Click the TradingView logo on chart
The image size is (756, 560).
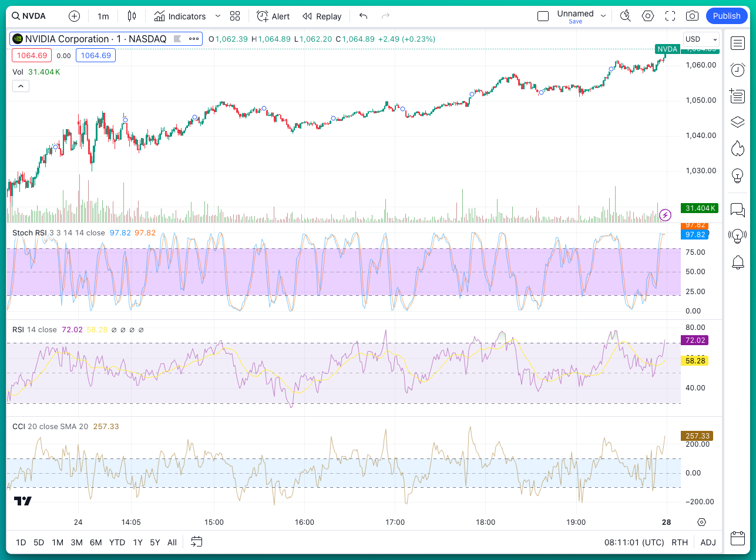tap(23, 501)
